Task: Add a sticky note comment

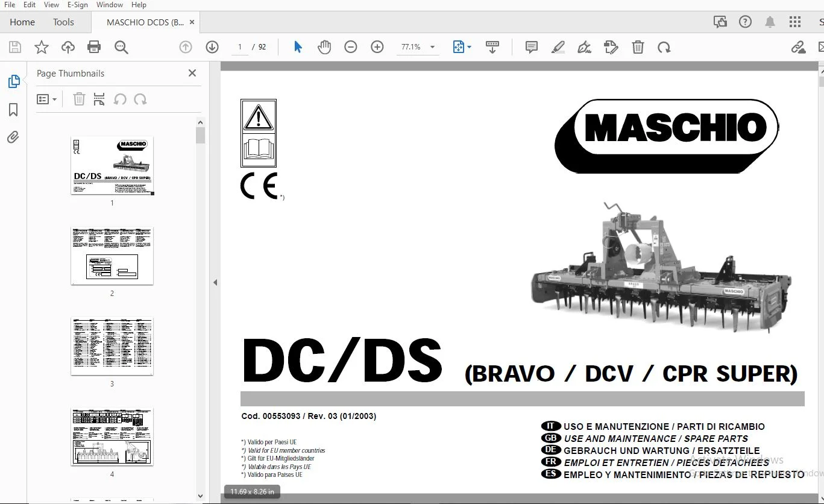Action: pos(532,47)
